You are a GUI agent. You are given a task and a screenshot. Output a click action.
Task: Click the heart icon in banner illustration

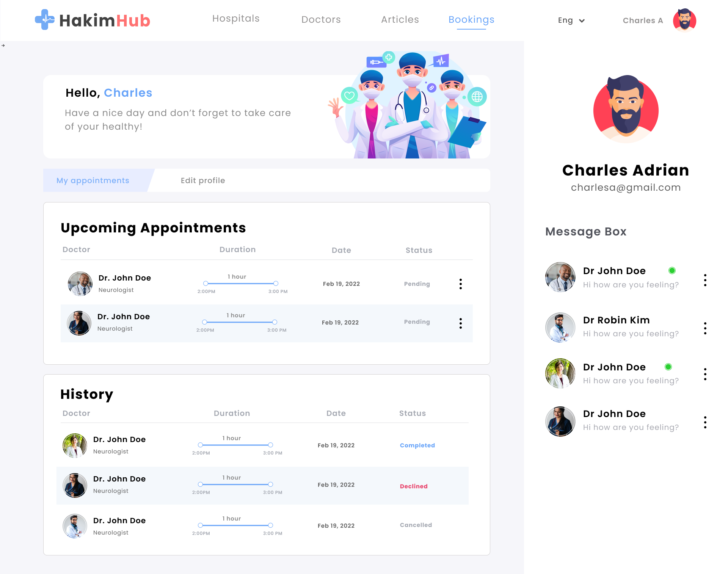[349, 96]
